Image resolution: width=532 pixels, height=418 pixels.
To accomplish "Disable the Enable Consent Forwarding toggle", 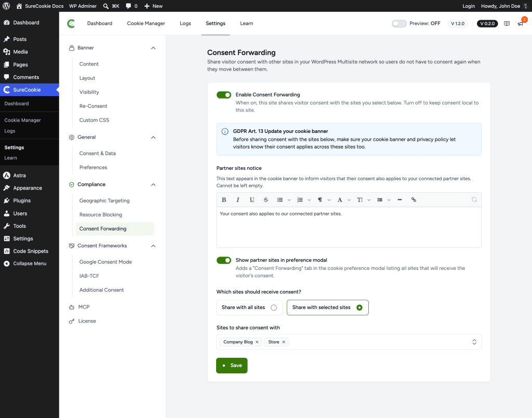I will [x=224, y=95].
